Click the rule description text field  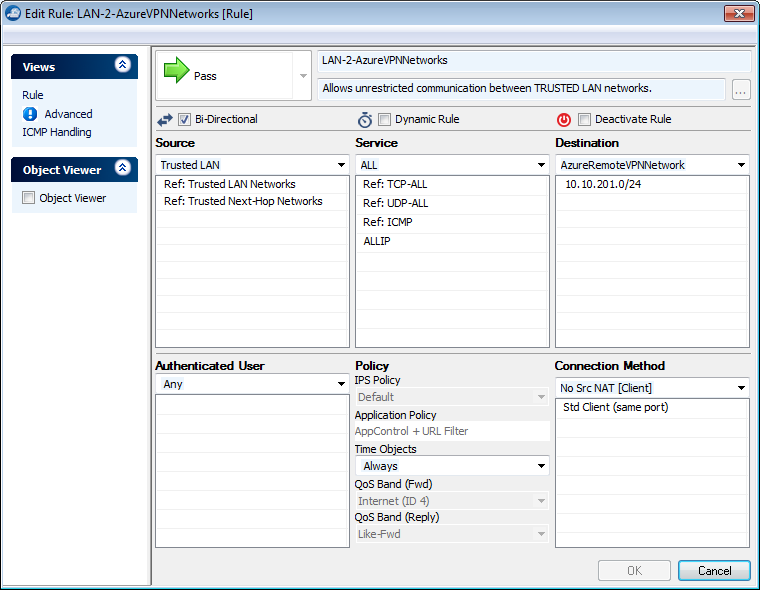(x=522, y=89)
